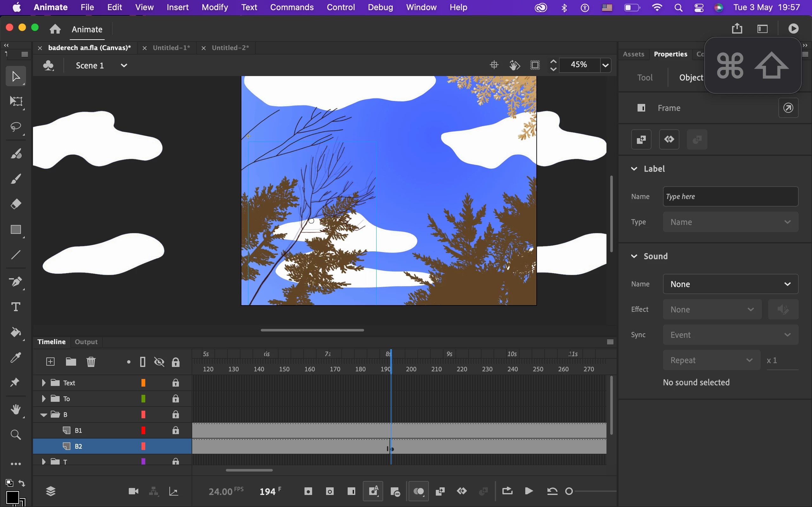The height and width of the screenshot is (507, 812).
Task: Select the Eraser tool
Action: click(16, 204)
